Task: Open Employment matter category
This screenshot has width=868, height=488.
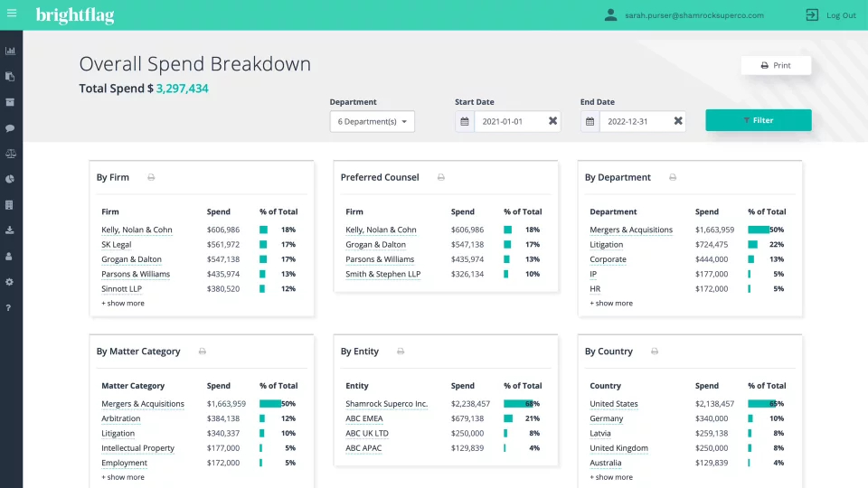Action: click(x=124, y=463)
